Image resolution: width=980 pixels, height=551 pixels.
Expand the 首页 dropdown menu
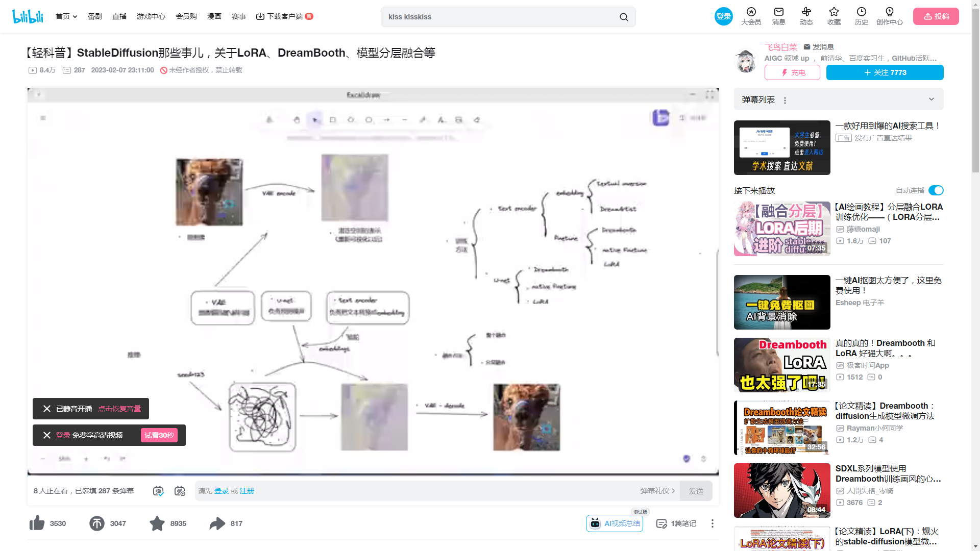point(66,16)
